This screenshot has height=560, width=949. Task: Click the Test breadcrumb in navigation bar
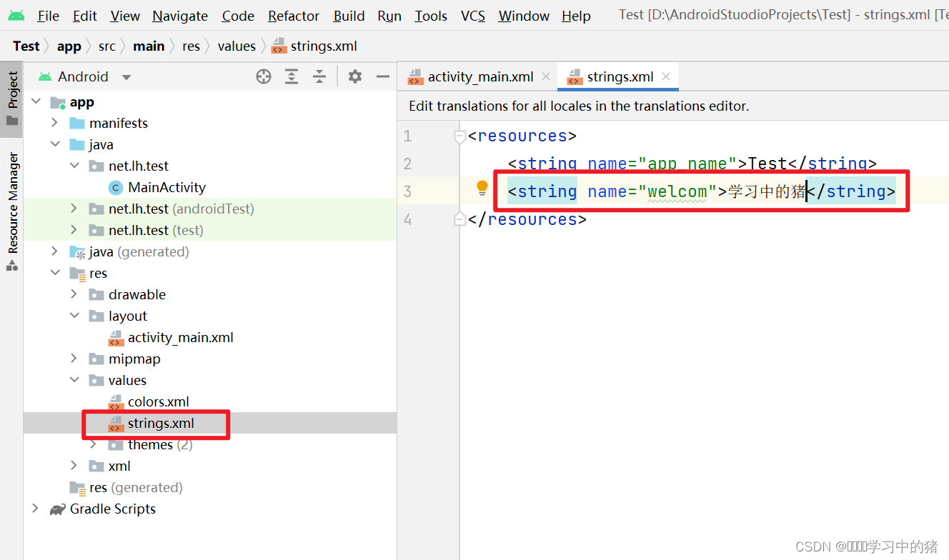[26, 46]
